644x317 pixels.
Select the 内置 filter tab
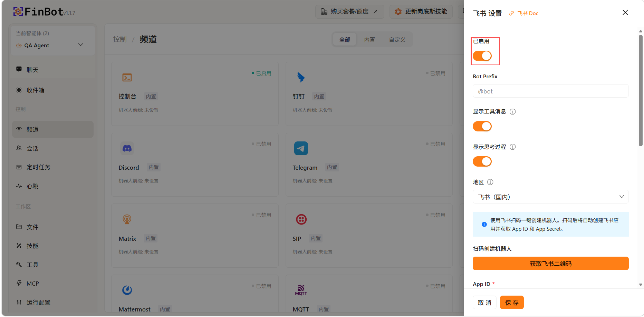point(369,40)
